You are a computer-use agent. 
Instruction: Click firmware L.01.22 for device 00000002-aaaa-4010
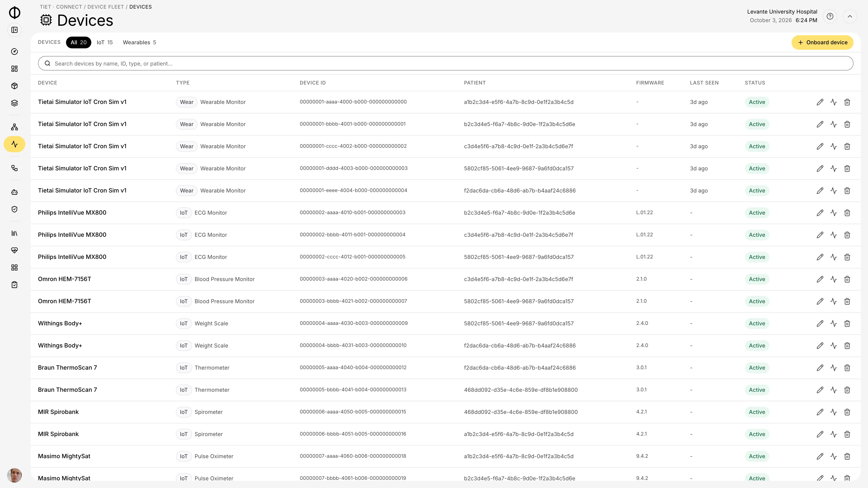[x=644, y=213]
